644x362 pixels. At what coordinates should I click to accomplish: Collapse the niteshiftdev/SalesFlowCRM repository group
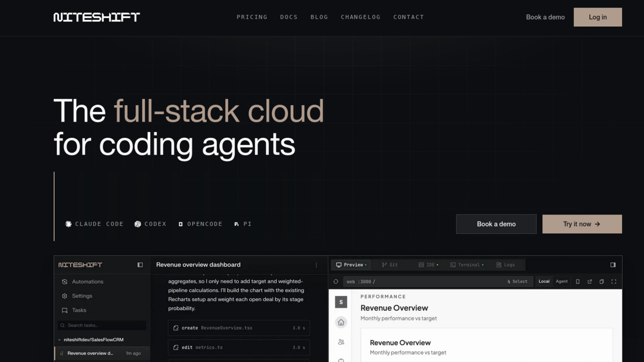[x=90, y=339]
